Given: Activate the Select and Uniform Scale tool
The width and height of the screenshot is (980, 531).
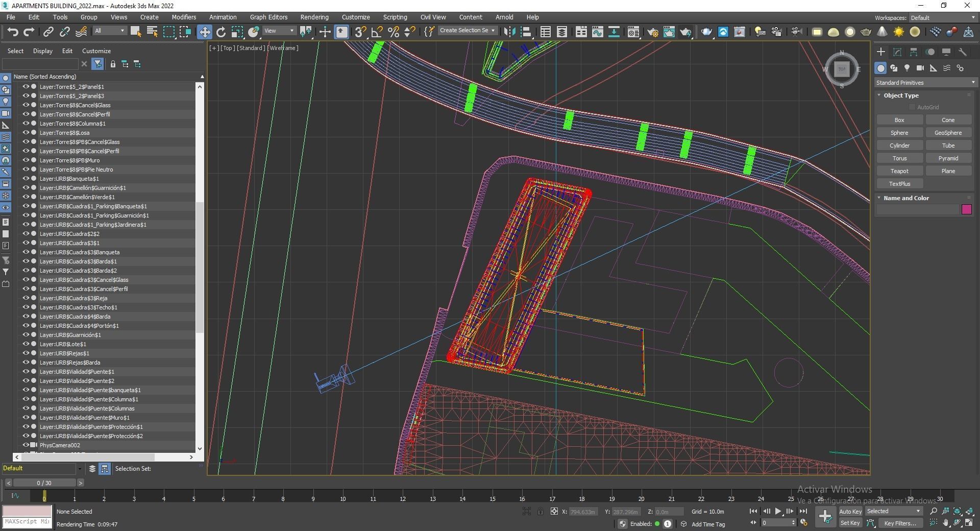Looking at the screenshot, I should pos(237,32).
